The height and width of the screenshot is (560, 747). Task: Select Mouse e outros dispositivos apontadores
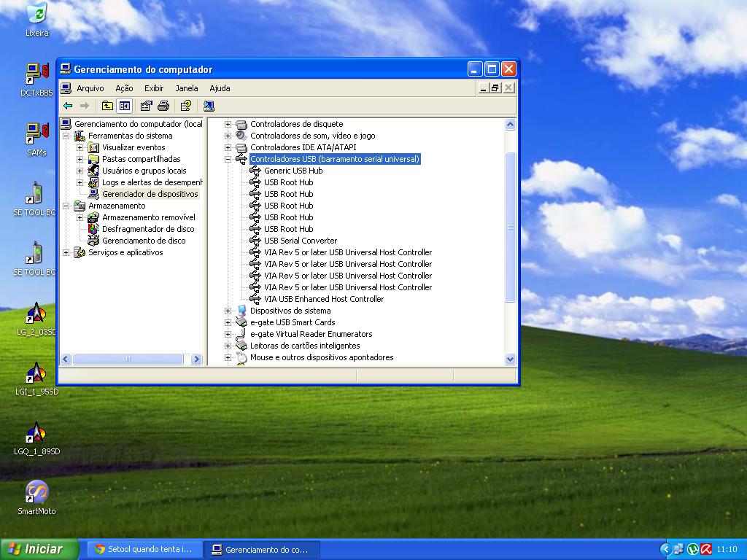[x=322, y=357]
